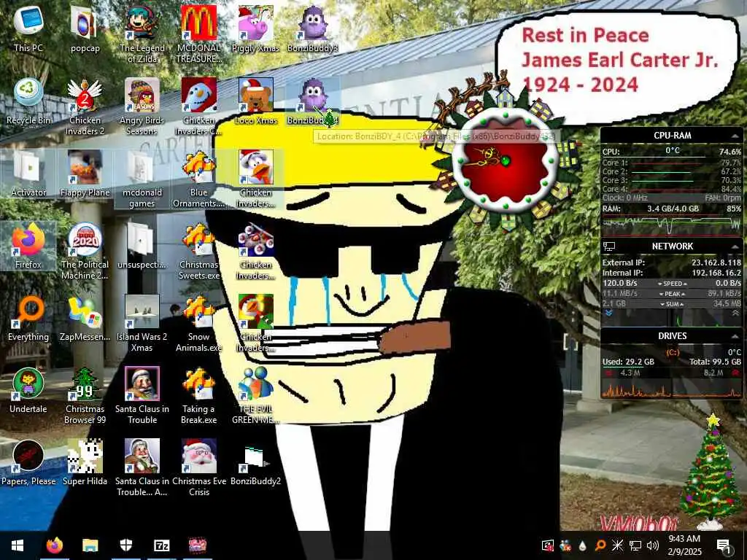
Task: Click the SPEED label in the NETWORK widget
Action: pyautogui.click(x=672, y=284)
